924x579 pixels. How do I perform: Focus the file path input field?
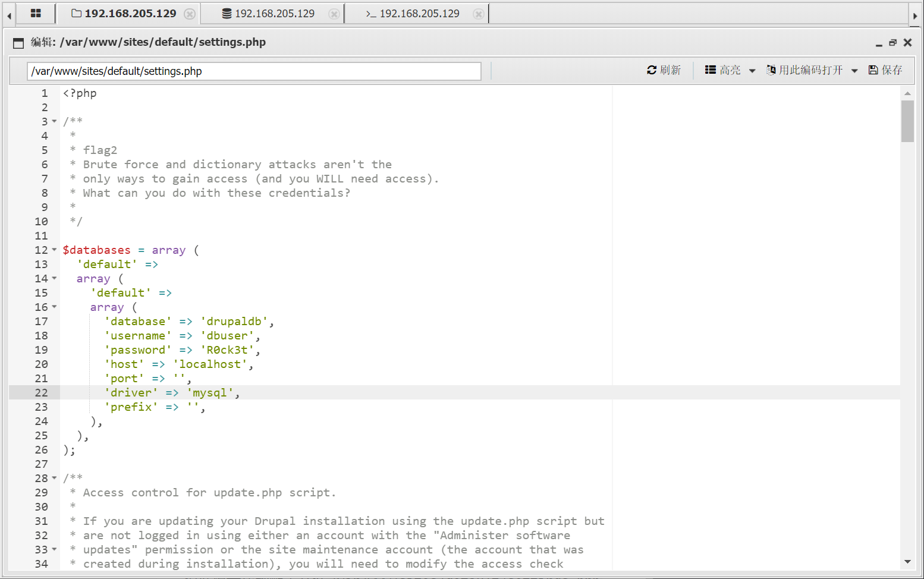tap(254, 71)
